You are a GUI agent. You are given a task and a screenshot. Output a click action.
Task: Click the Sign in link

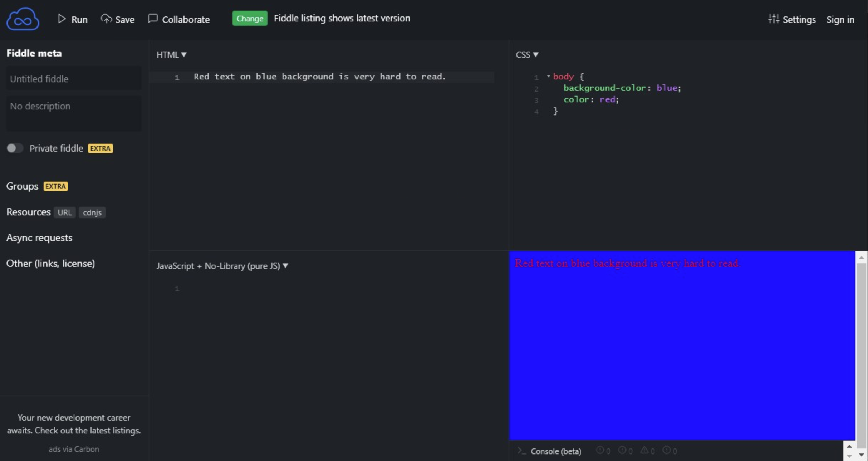[840, 20]
